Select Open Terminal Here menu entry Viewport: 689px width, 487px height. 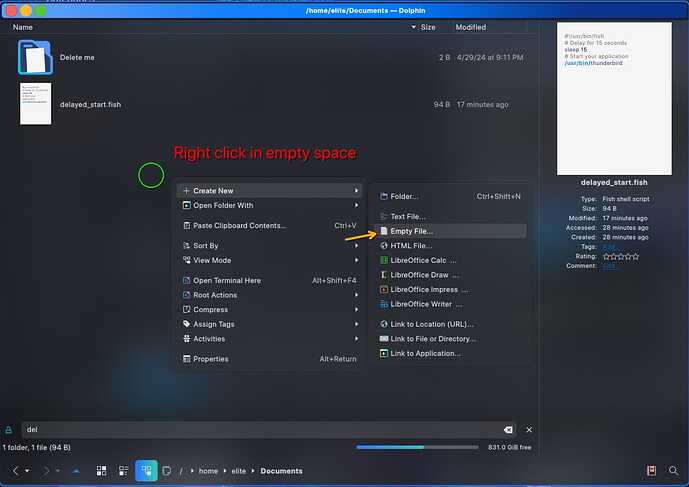point(227,281)
